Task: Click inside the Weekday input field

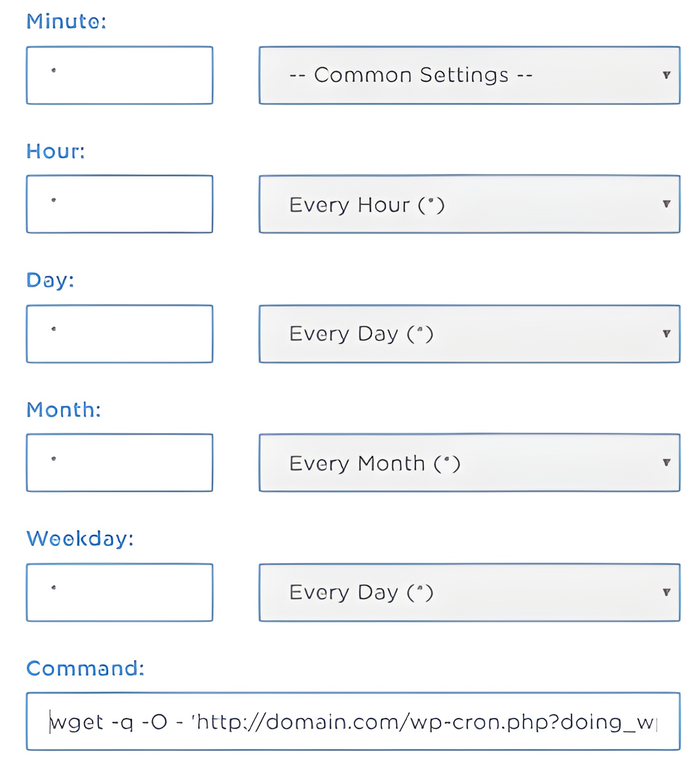Action: (120, 592)
